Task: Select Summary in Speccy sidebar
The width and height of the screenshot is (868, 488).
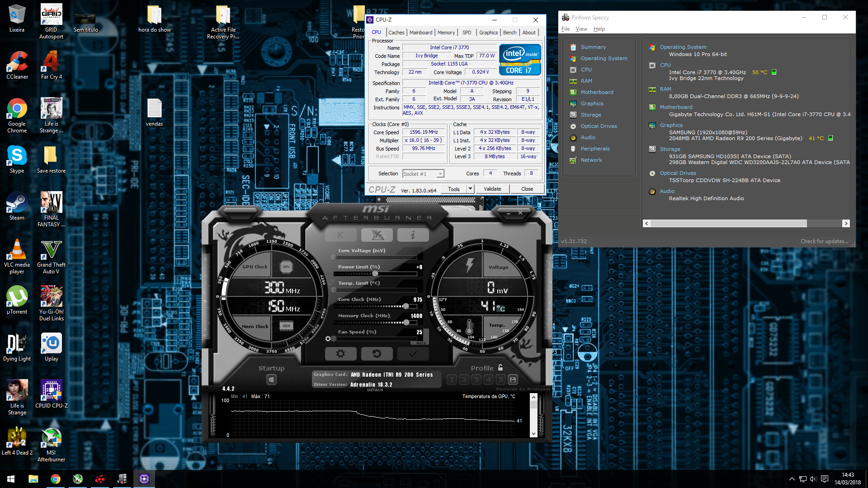Action: tap(593, 47)
